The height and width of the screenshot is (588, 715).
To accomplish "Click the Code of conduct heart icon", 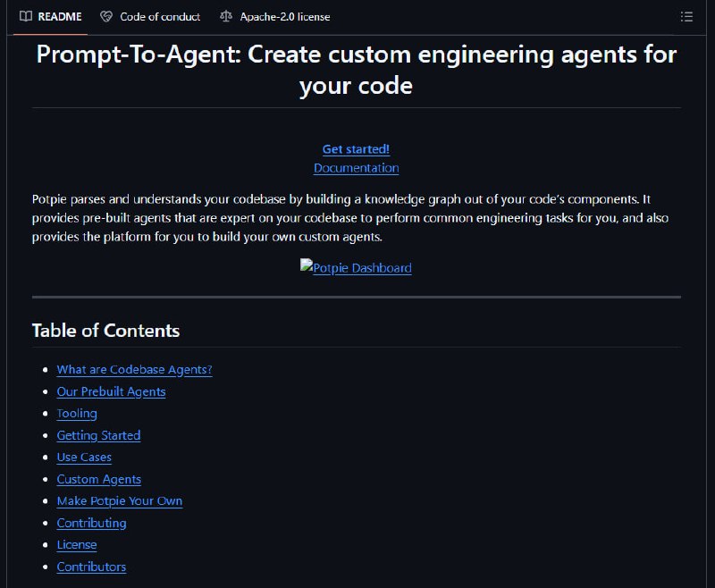I will pos(106,17).
